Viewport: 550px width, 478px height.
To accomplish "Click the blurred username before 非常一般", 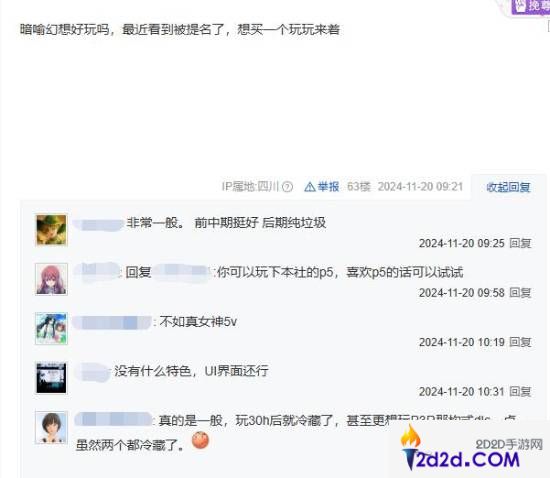I will coord(98,224).
